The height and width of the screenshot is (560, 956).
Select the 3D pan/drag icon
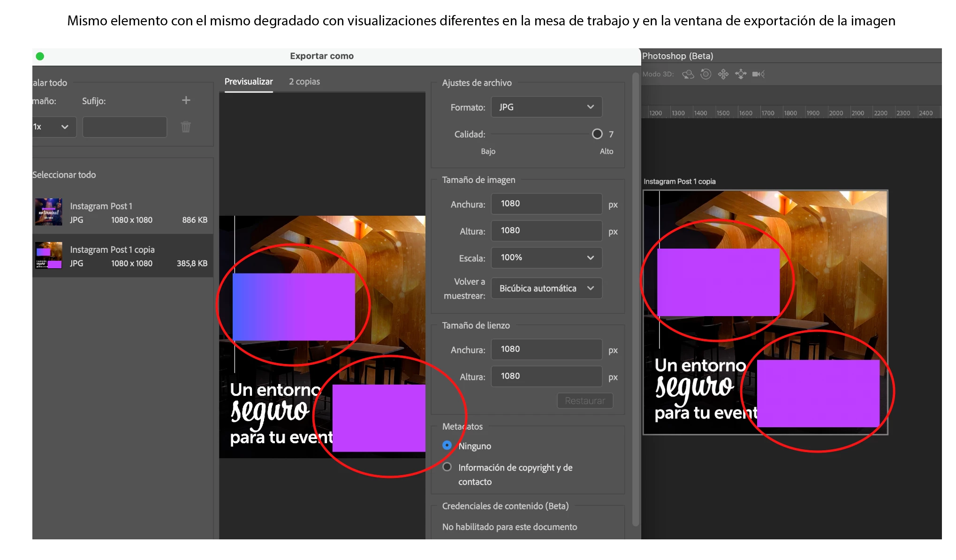[723, 74]
